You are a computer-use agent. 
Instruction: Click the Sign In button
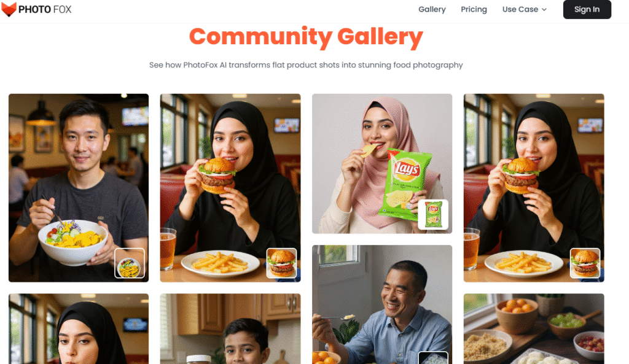[587, 9]
